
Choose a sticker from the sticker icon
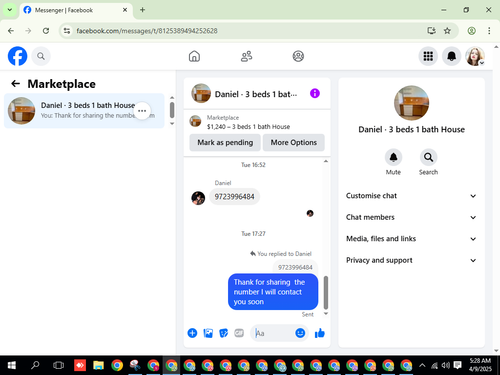[223, 333]
